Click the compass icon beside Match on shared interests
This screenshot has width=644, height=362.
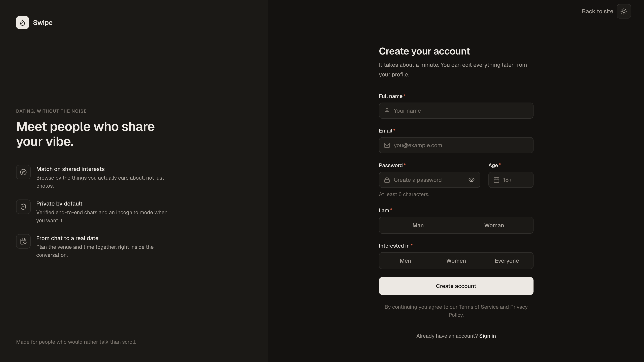coord(23,172)
